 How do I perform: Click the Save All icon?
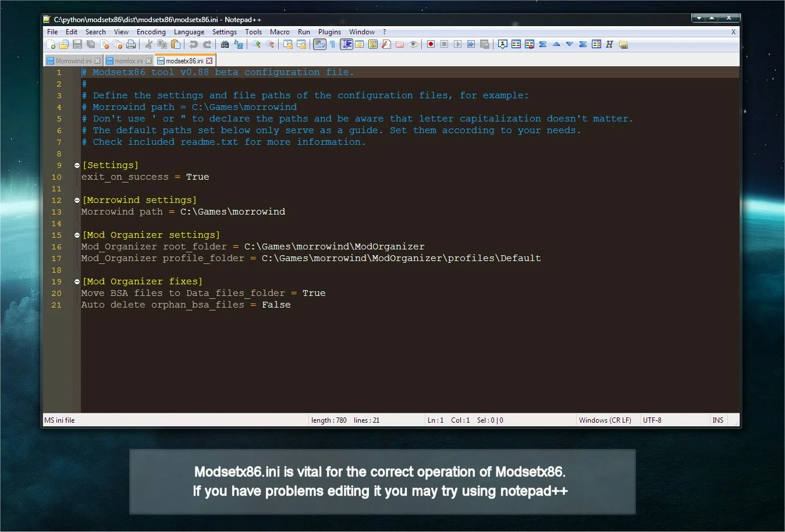91,44
